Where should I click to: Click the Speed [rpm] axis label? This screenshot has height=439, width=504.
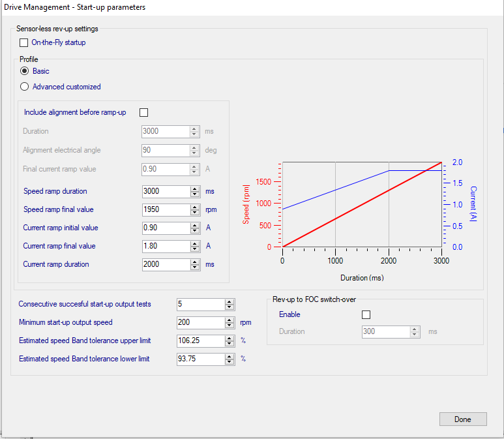click(246, 205)
